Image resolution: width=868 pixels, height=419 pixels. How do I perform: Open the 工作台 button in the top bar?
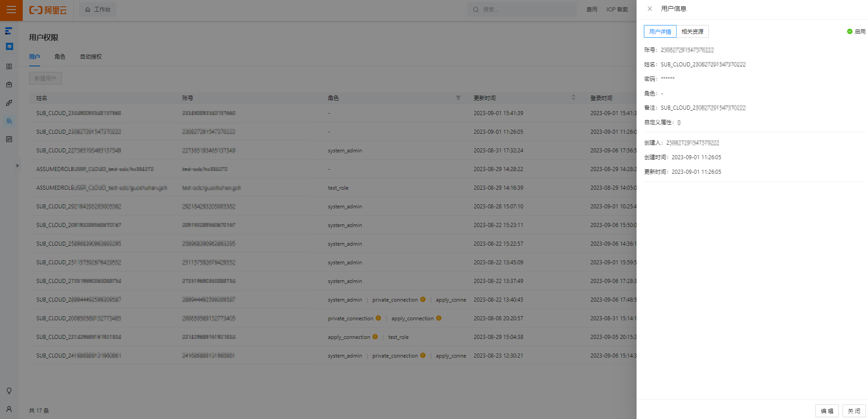pos(98,10)
